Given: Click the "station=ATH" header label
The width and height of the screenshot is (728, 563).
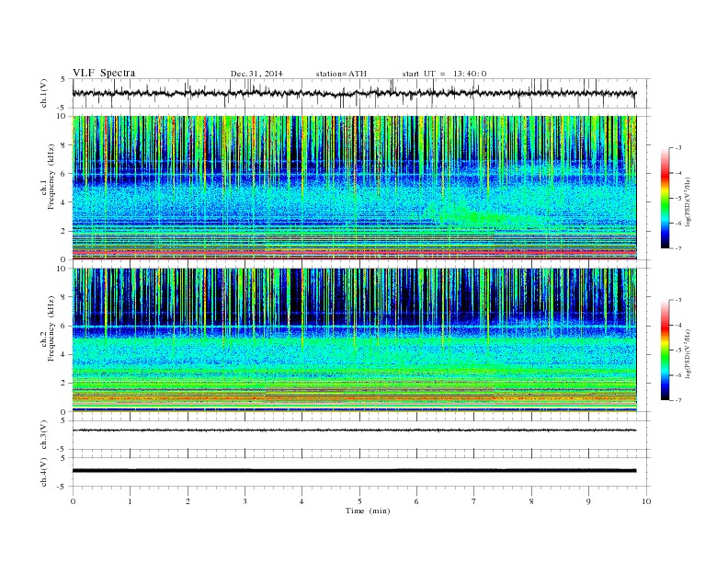Looking at the screenshot, I should point(341,74).
